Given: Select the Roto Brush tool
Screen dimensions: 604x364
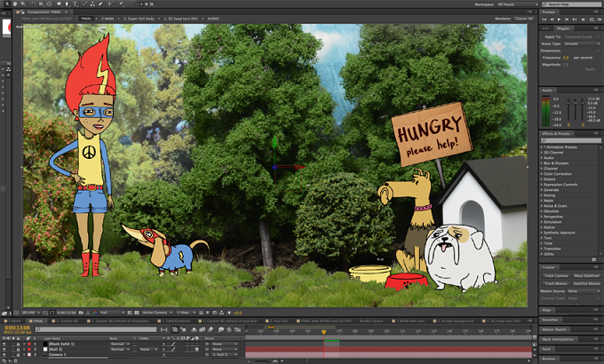Looking at the screenshot, I should [111, 4].
